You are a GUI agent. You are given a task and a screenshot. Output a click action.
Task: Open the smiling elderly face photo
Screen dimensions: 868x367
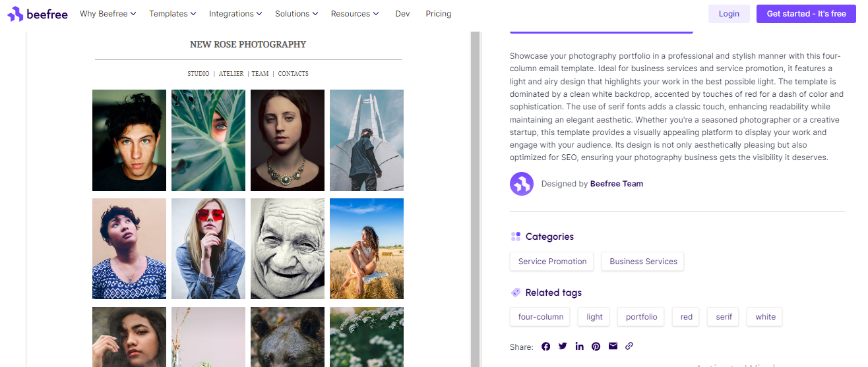click(x=288, y=248)
